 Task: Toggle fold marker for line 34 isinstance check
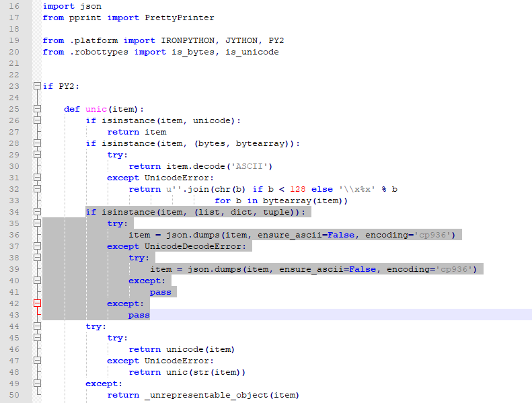(36, 212)
